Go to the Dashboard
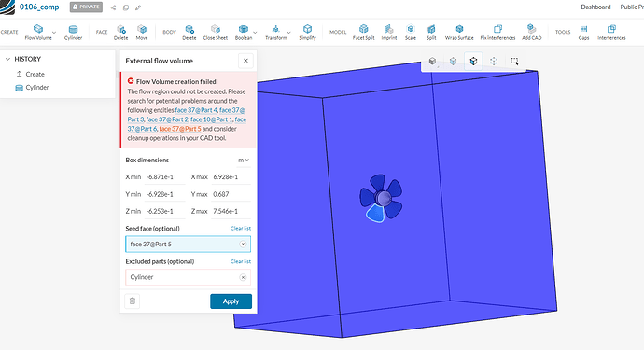Screen dimensions: 644x350 (595, 7)
